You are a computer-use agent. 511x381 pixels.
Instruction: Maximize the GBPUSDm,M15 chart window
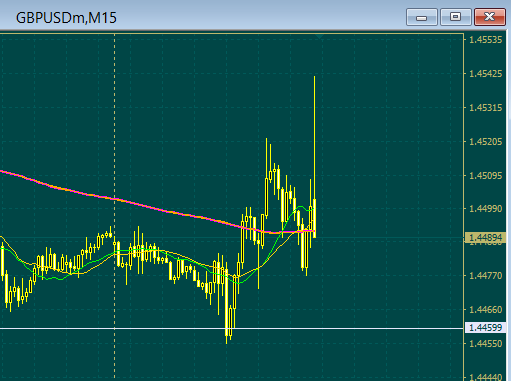click(455, 17)
